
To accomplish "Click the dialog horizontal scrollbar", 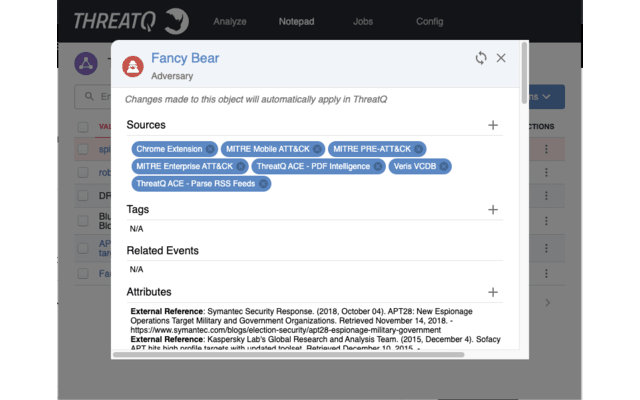I will pos(289,354).
